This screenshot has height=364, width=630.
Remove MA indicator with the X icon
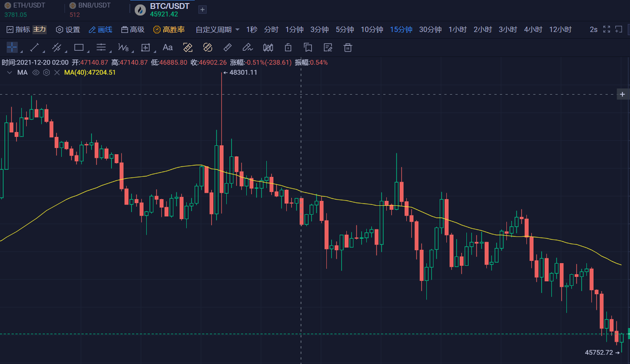pyautogui.click(x=56, y=72)
